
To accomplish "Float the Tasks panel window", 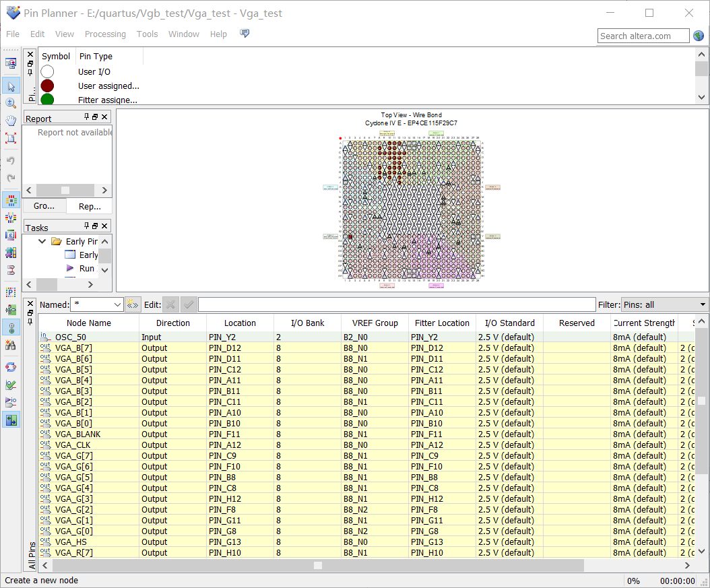I will (95, 226).
